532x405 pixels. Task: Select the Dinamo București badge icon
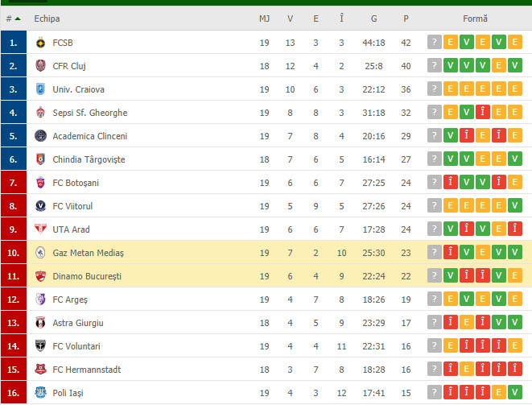pos(40,276)
